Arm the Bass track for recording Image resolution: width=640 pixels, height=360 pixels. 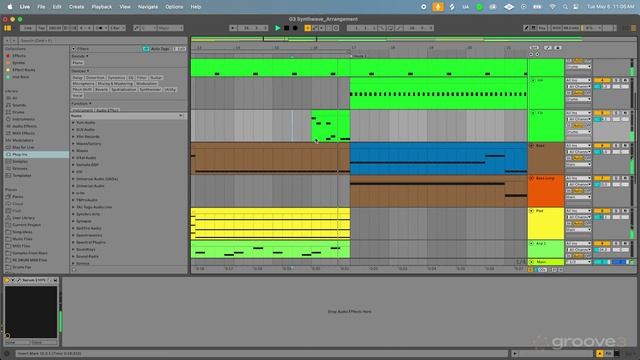click(625, 146)
